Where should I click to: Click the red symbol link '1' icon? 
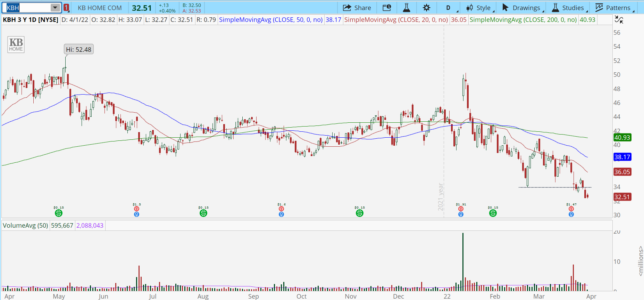[66, 8]
